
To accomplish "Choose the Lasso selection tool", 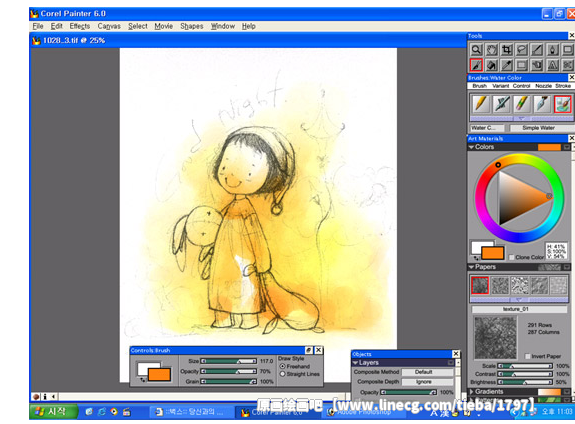I will 522,50.
